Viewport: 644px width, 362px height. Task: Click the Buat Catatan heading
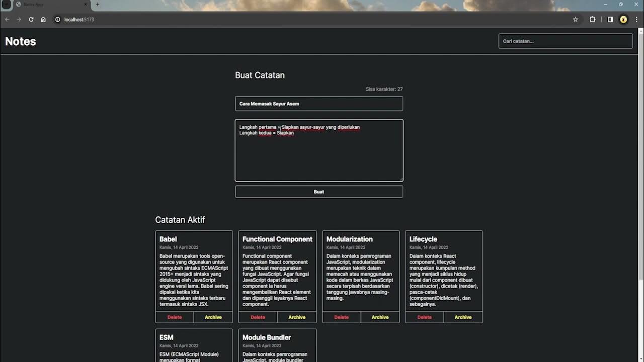click(x=260, y=75)
